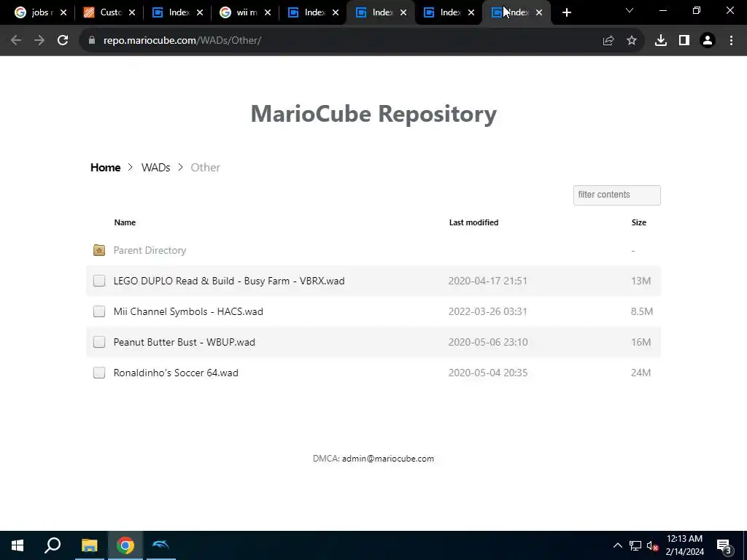Open Windows Start menu

(18, 545)
